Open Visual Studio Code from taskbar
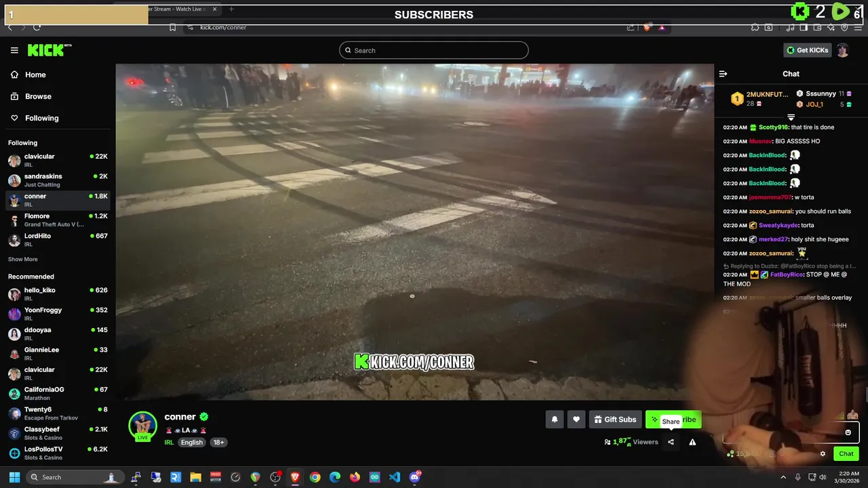Viewport: 868px width, 488px height. click(395, 477)
